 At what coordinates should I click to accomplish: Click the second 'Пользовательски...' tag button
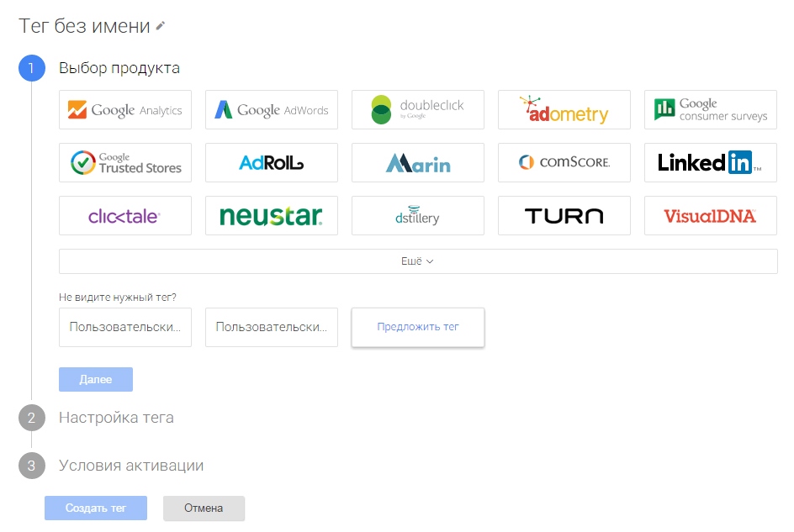point(272,327)
